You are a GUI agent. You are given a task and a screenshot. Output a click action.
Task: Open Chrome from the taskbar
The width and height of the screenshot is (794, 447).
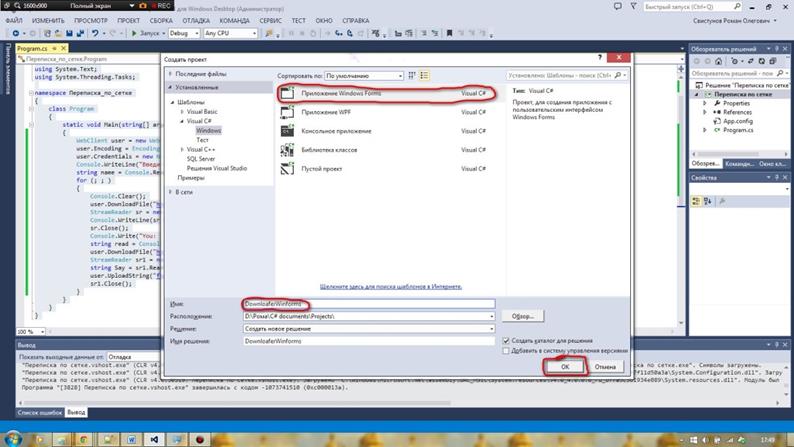pyautogui.click(x=84, y=439)
